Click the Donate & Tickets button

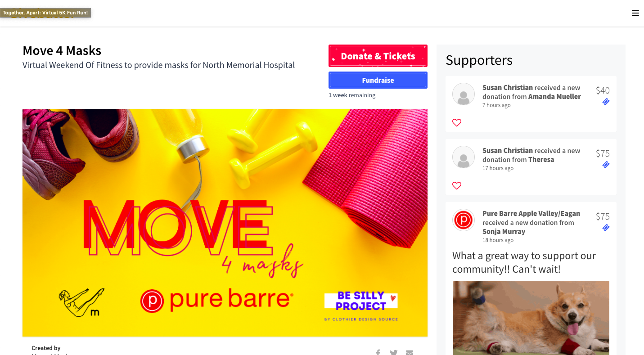[x=378, y=56]
